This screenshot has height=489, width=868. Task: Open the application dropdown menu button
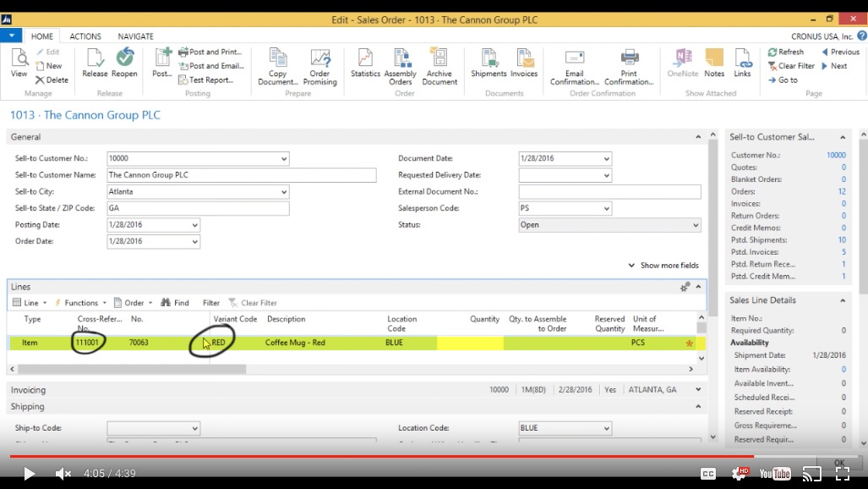(x=11, y=36)
